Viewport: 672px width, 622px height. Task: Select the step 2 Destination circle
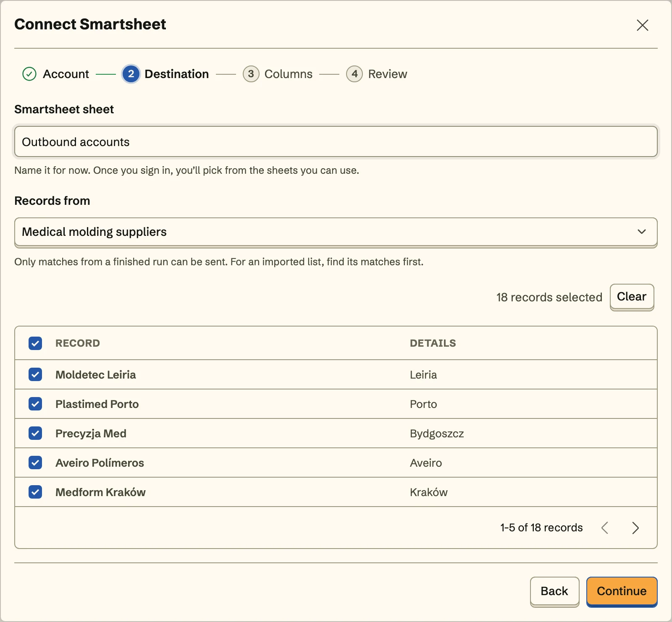click(131, 74)
